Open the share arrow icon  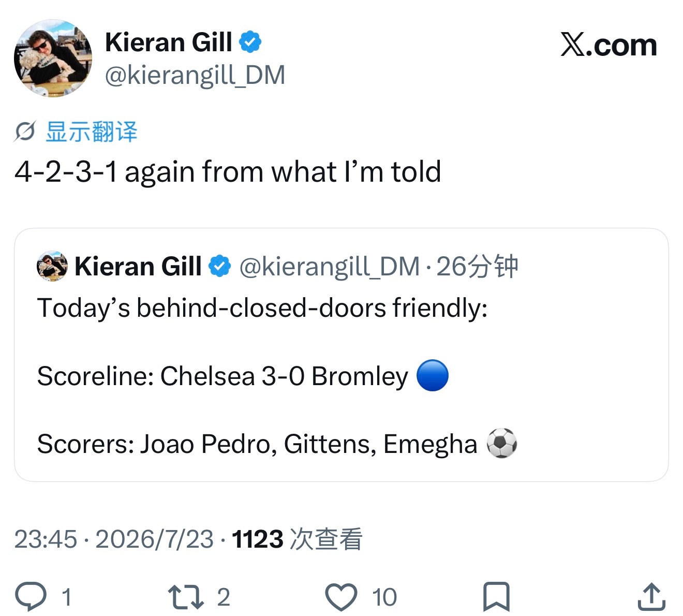(x=651, y=596)
